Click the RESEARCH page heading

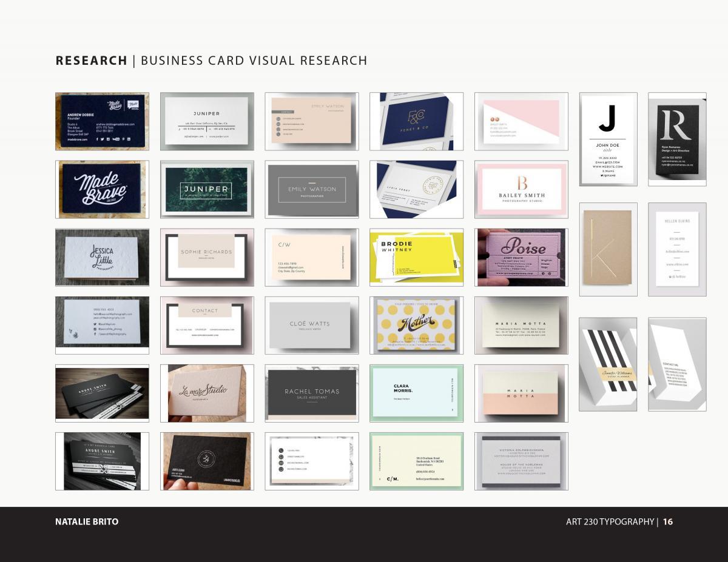click(92, 61)
